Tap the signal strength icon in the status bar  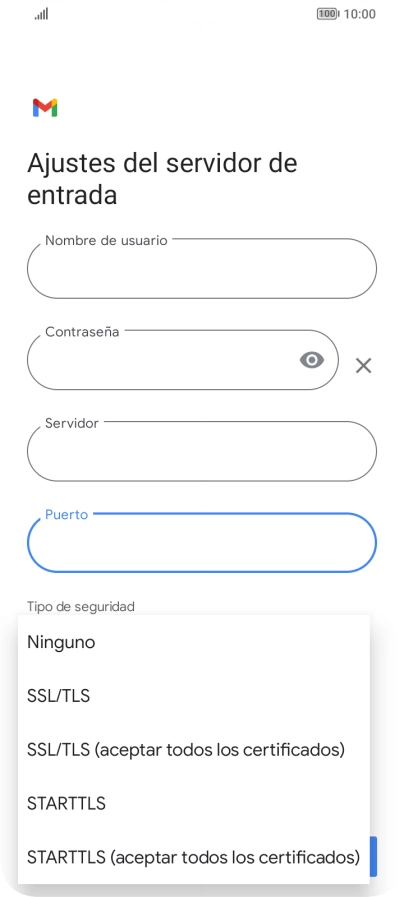pos(41,14)
